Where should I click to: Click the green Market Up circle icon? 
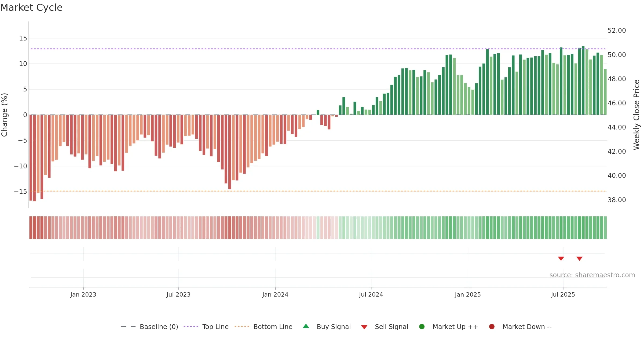click(x=422, y=327)
